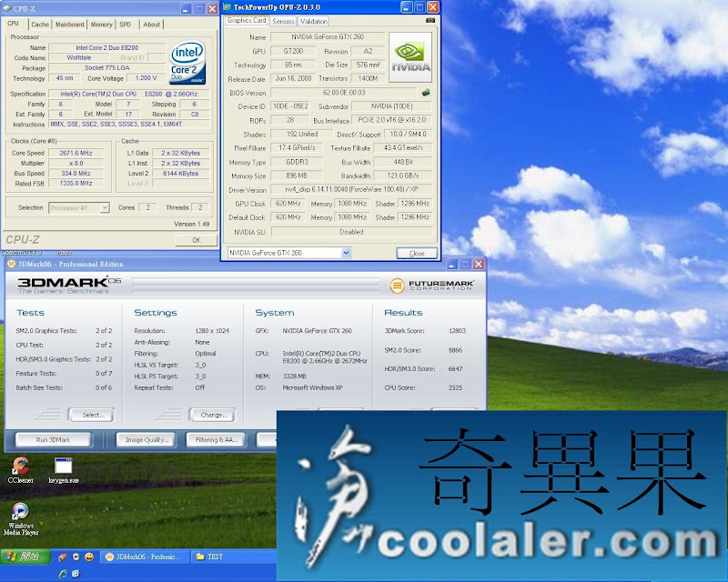Click the Shaders value 192 Unified
The width and height of the screenshot is (728, 582).
[x=302, y=134]
